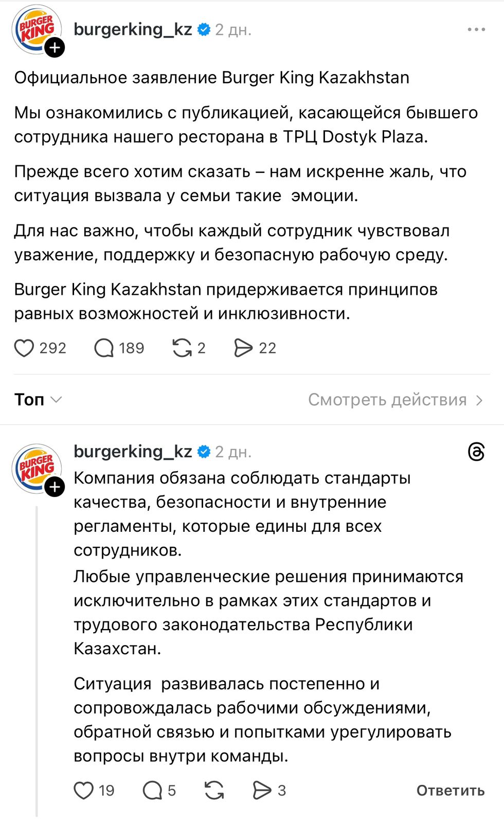Open burgerking_kz profile from top username

[x=133, y=30]
